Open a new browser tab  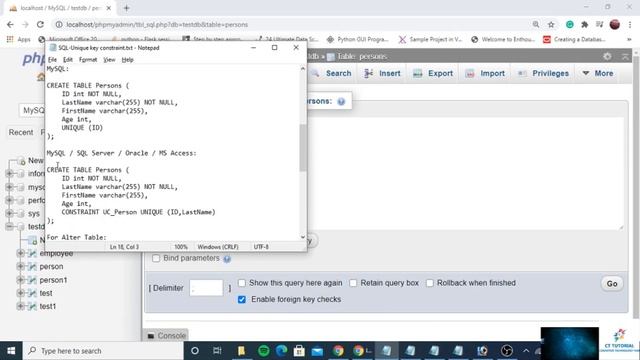coord(126,8)
